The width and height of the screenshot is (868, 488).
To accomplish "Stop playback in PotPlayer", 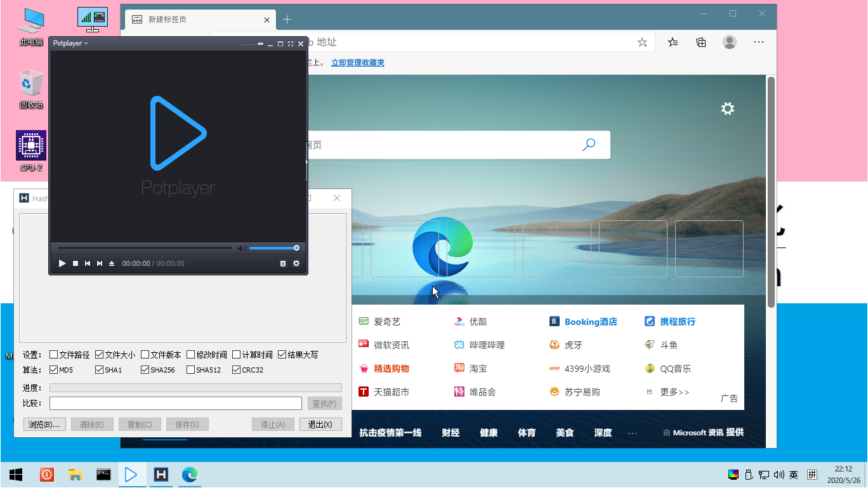I will click(x=76, y=263).
